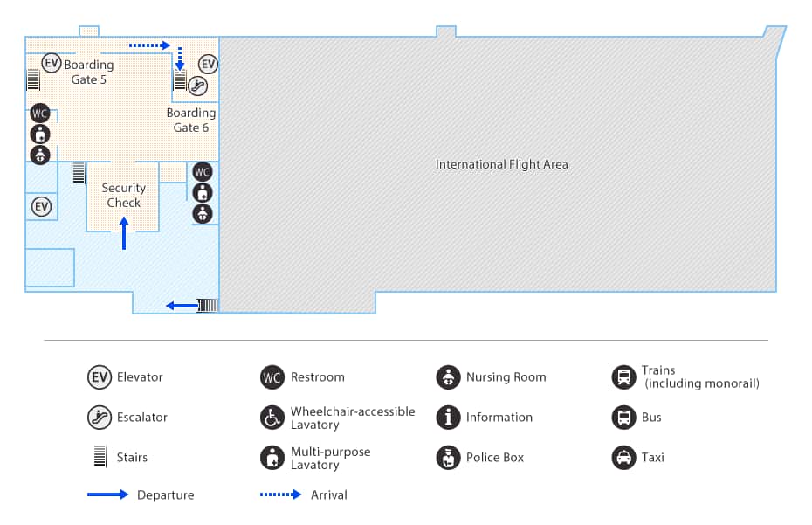Click the 'Multi-purpose Lavatory' legend text
The image size is (812, 525).
[x=330, y=458]
